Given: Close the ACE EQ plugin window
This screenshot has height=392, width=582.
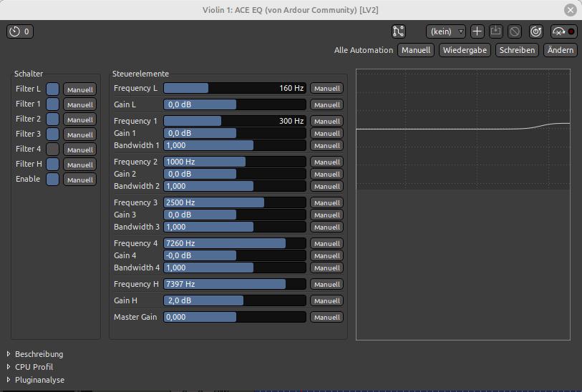Looking at the screenshot, I should point(570,10).
